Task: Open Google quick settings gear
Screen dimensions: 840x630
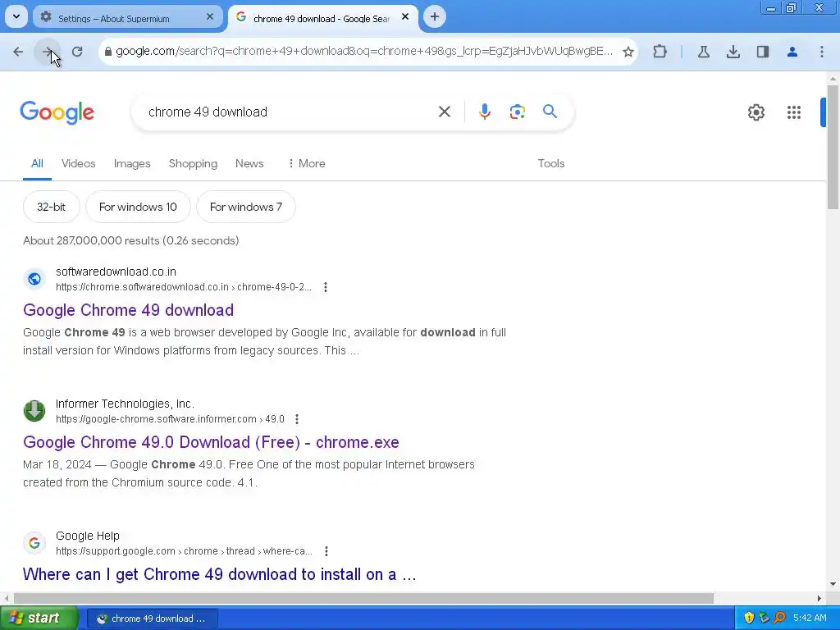Action: [x=756, y=112]
